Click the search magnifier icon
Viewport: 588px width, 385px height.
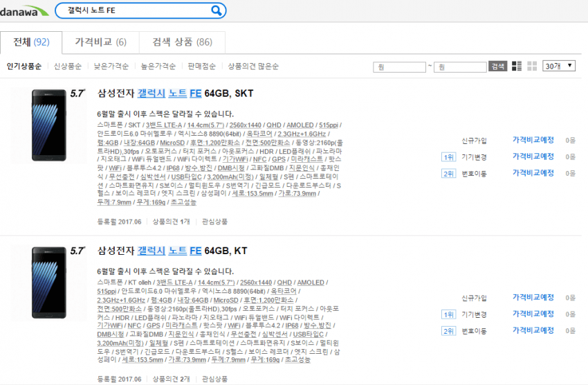(217, 10)
